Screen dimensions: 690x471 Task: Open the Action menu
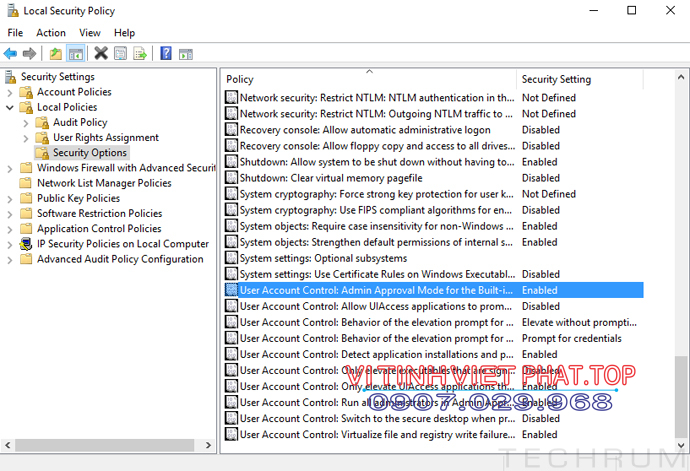point(51,33)
